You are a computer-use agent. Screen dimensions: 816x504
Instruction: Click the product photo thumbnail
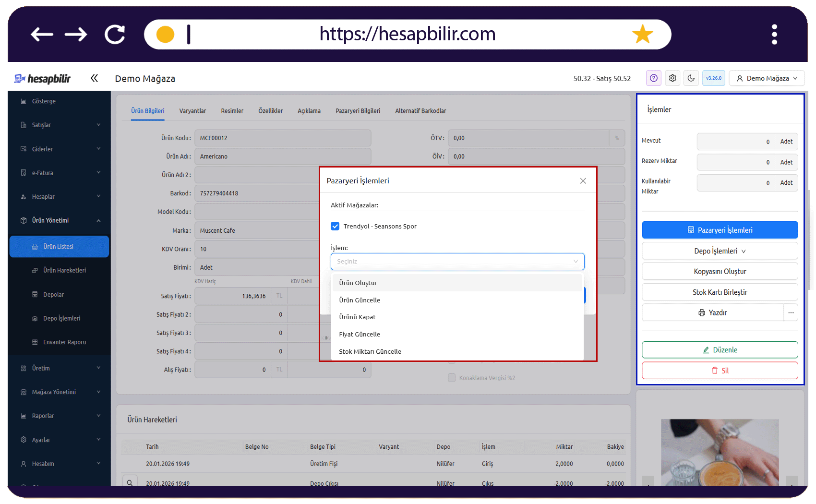click(720, 452)
